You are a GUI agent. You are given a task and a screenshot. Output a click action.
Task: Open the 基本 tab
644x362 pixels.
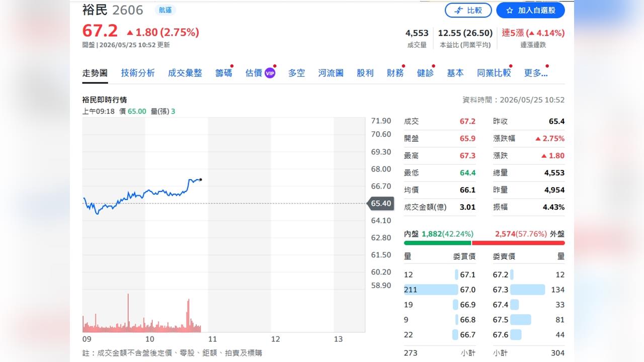point(455,73)
